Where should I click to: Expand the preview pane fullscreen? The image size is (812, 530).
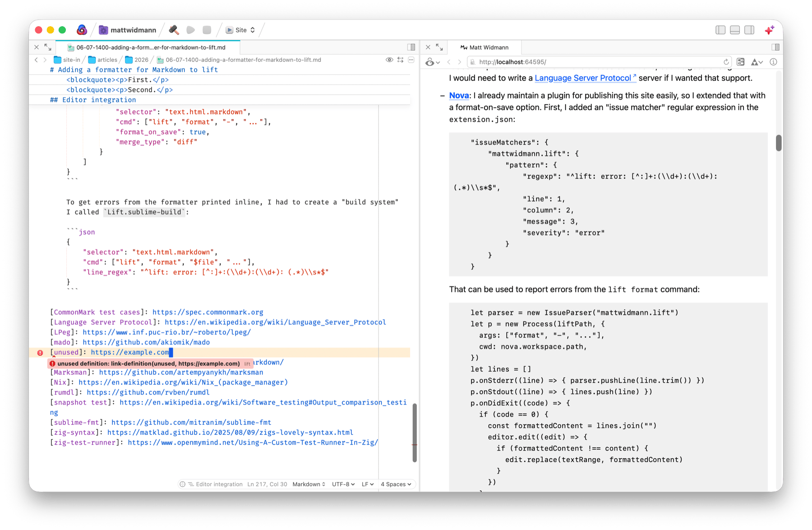(x=439, y=47)
